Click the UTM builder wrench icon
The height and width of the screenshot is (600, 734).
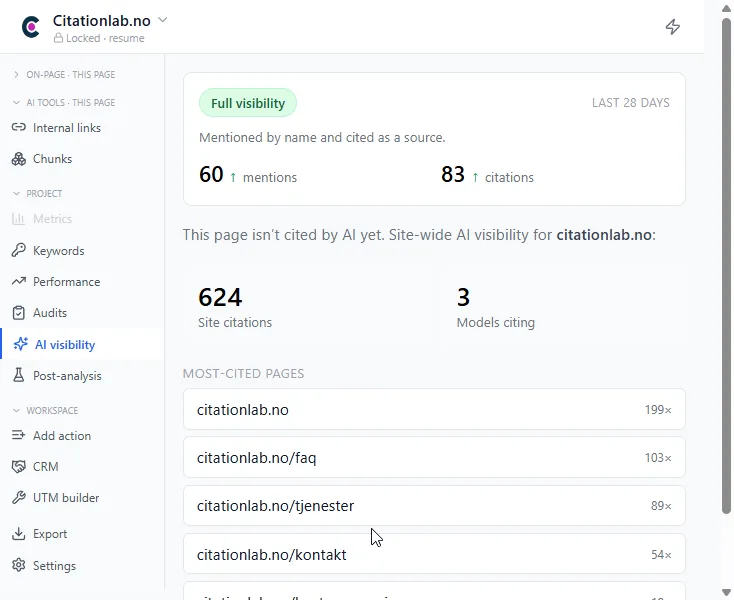coord(19,498)
